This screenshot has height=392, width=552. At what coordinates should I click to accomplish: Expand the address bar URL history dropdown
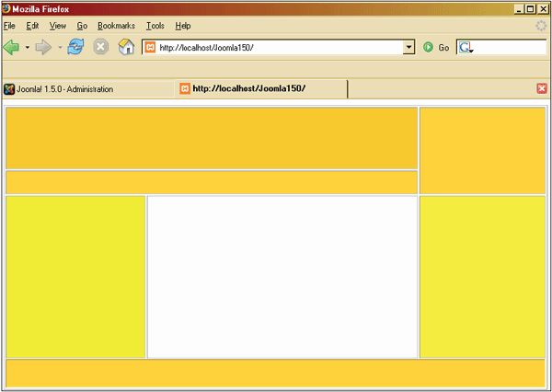point(408,47)
